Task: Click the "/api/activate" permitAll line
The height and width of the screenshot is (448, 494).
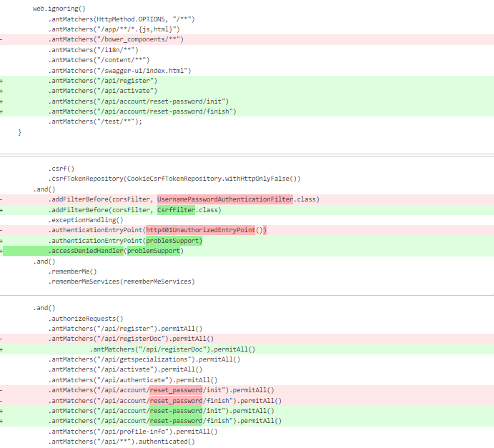Action: pos(125,369)
